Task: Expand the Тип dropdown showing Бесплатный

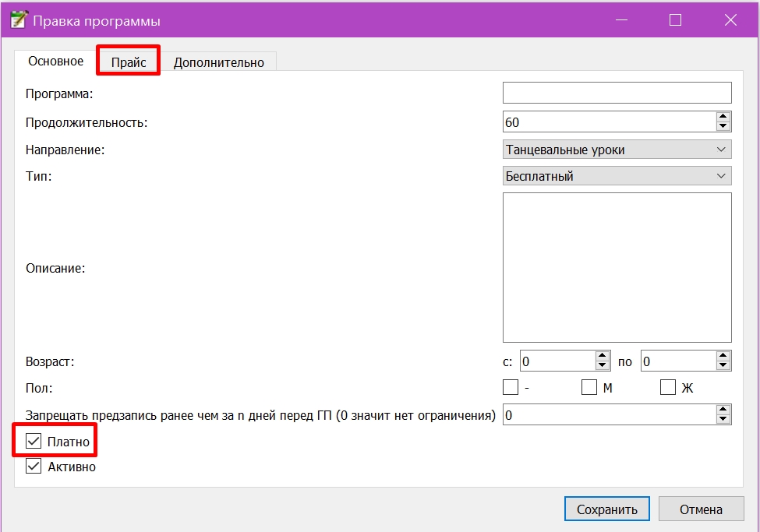Action: coord(617,176)
